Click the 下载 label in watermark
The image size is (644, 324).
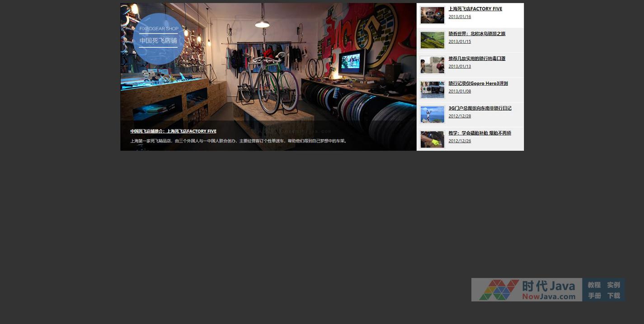click(x=613, y=296)
